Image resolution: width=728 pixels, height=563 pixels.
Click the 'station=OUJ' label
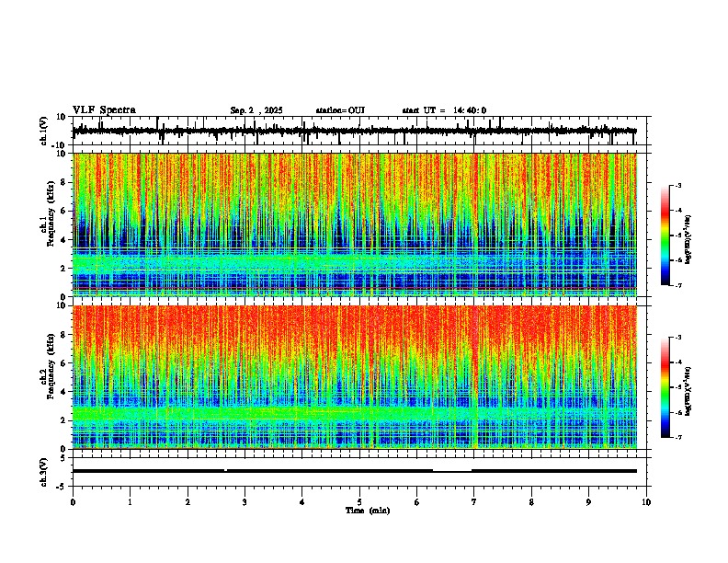coord(340,110)
